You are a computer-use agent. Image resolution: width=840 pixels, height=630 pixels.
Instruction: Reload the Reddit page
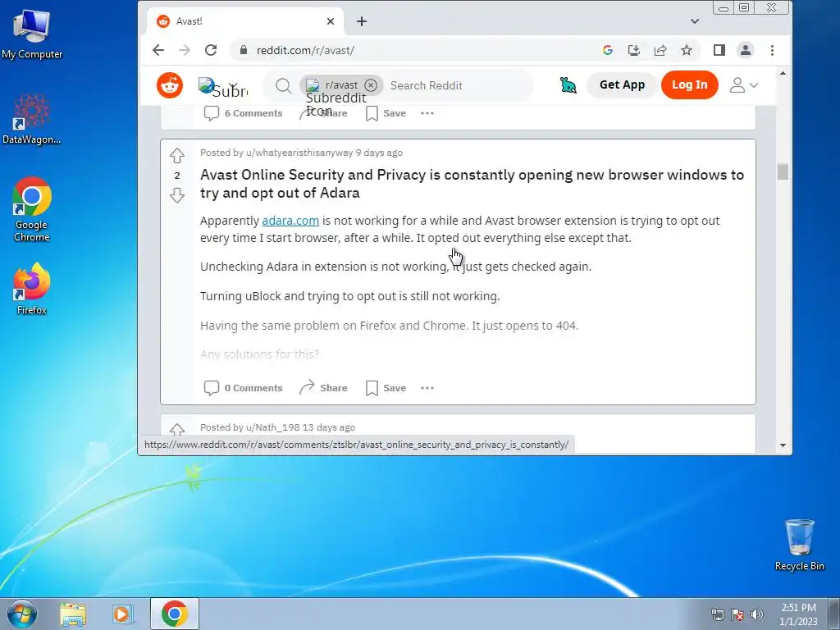pyautogui.click(x=211, y=50)
